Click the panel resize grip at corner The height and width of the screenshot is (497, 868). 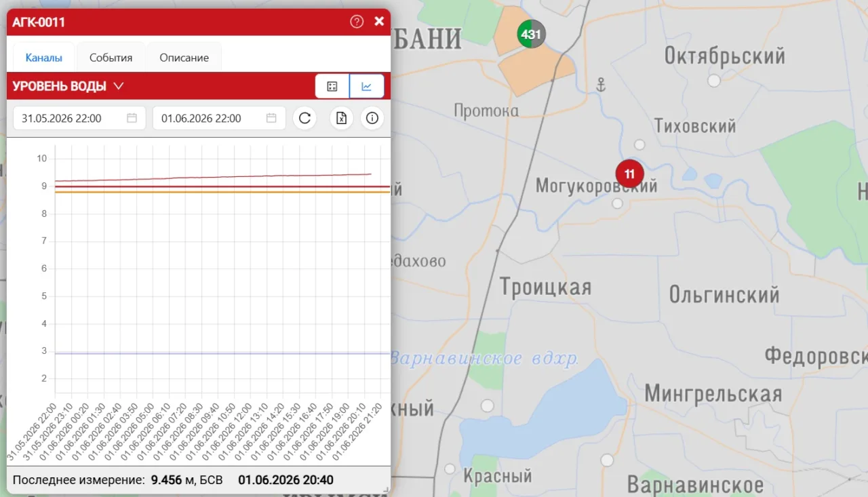387,490
